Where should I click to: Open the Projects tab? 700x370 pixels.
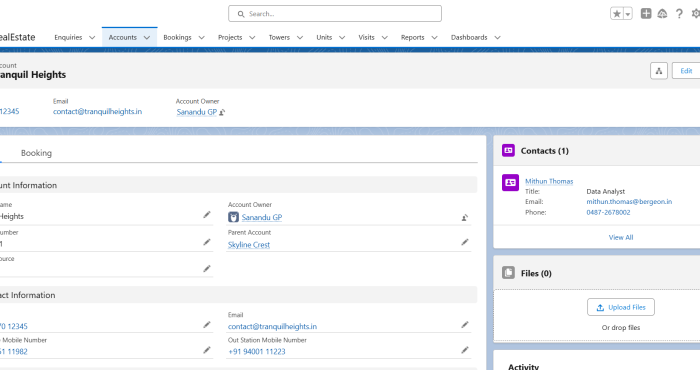230,37
